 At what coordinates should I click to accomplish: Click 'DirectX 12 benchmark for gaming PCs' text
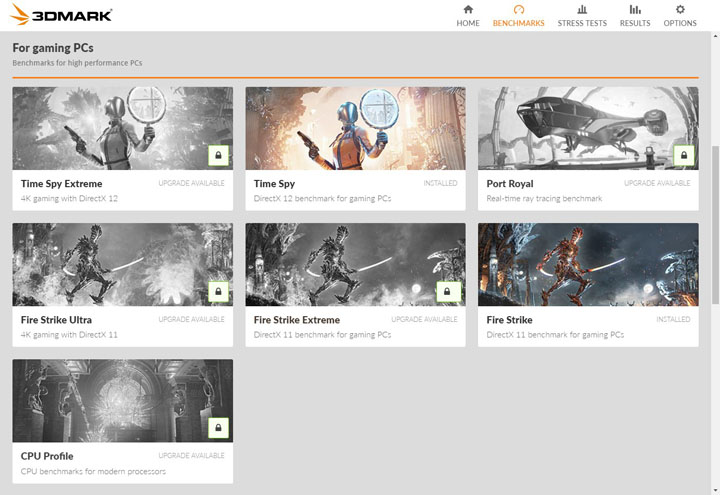[322, 198]
